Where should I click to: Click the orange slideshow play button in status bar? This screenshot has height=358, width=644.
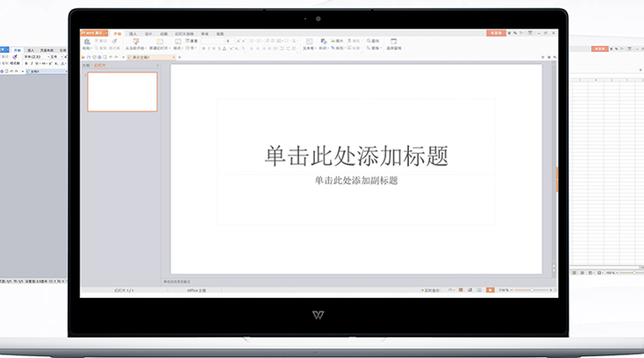(490, 290)
